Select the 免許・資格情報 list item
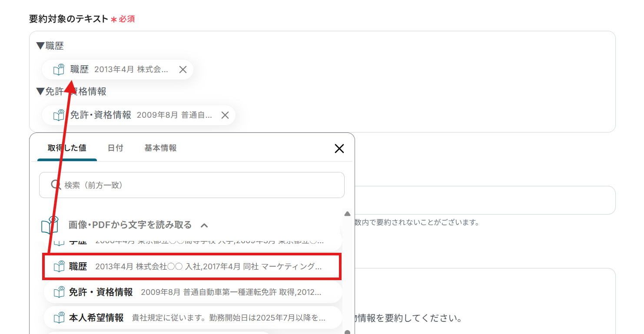This screenshot has width=644, height=334. [x=193, y=292]
